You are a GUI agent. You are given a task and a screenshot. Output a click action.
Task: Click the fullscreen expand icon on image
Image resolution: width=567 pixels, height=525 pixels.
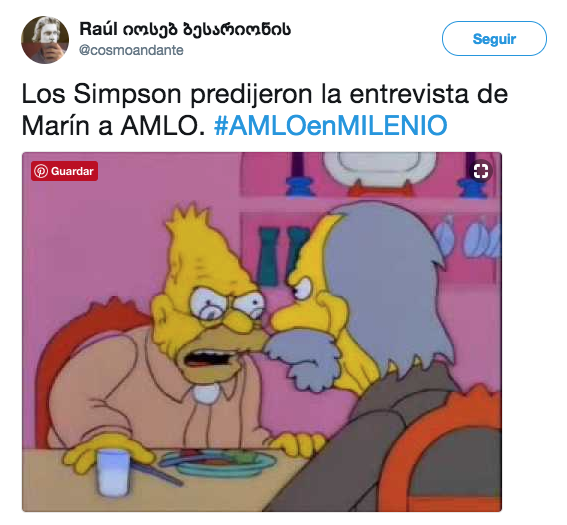click(x=481, y=171)
